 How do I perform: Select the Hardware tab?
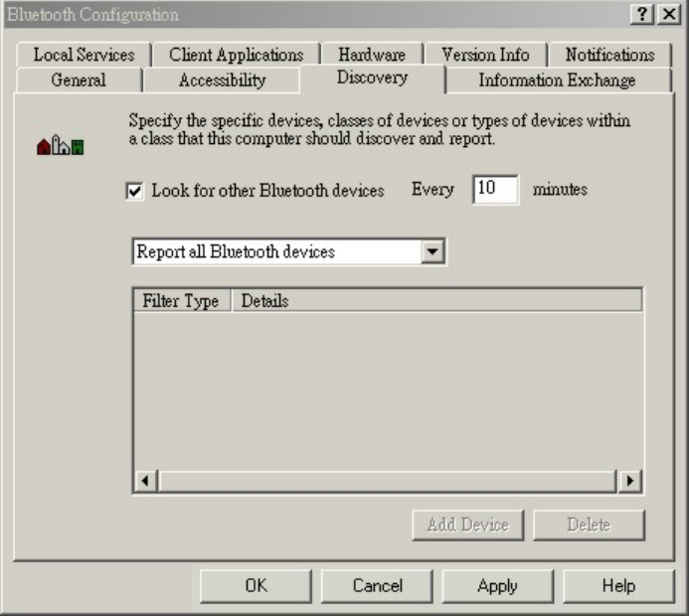372,55
